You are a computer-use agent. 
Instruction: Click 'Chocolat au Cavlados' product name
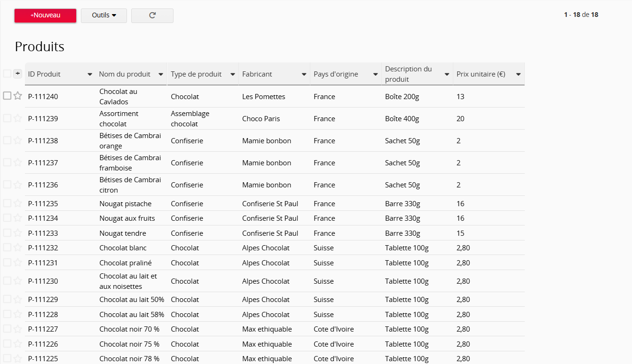(x=118, y=96)
